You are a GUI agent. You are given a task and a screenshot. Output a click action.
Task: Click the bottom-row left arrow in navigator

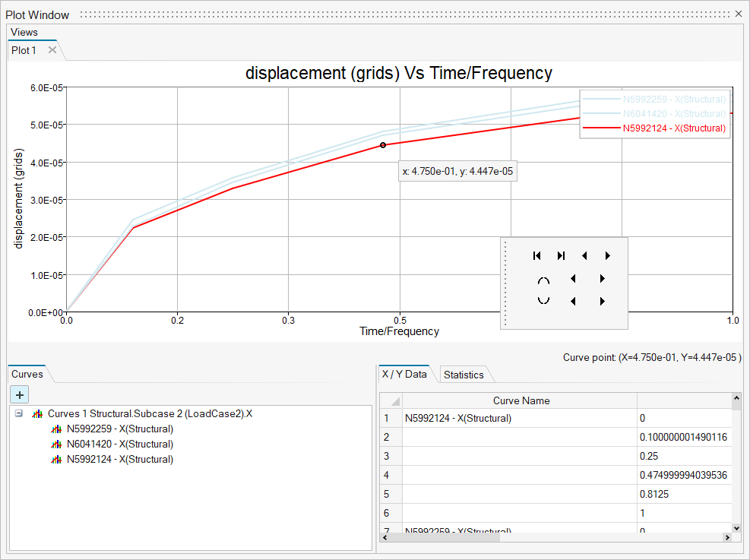click(573, 302)
